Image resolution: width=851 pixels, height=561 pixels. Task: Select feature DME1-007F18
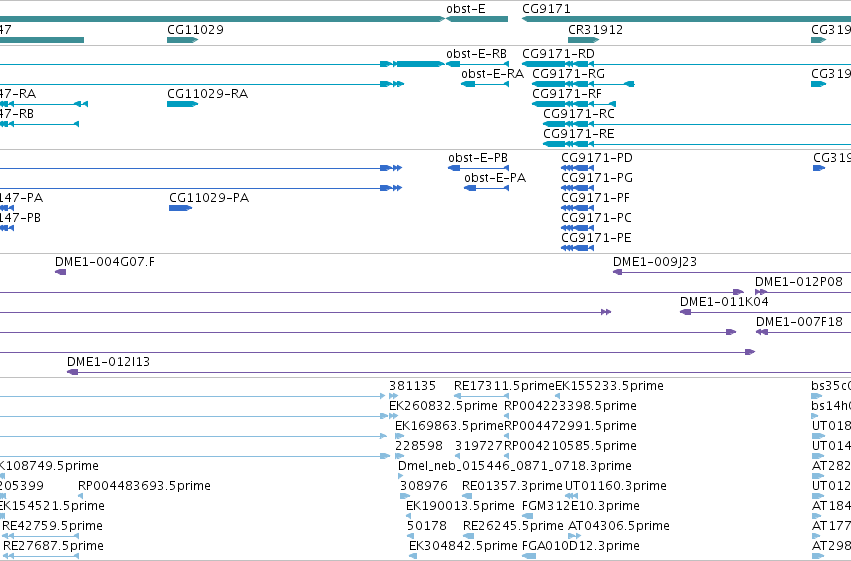pos(803,333)
